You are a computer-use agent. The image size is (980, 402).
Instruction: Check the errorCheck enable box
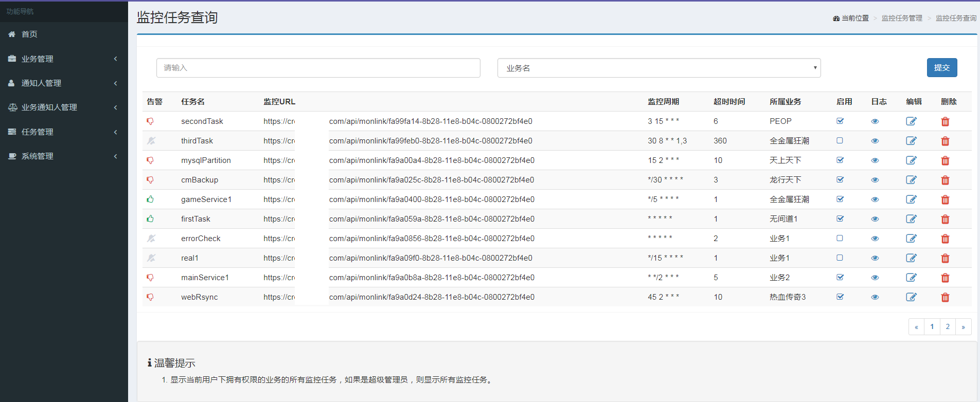[x=840, y=238]
